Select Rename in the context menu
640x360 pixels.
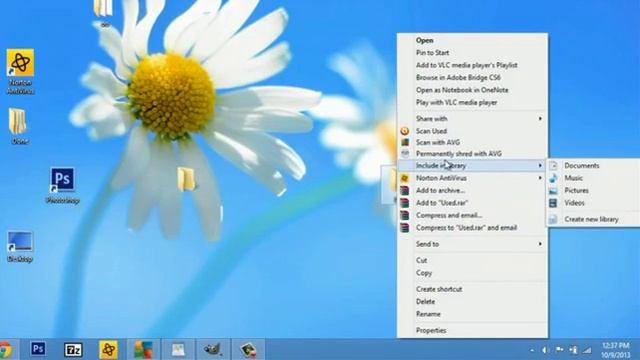pos(472,314)
